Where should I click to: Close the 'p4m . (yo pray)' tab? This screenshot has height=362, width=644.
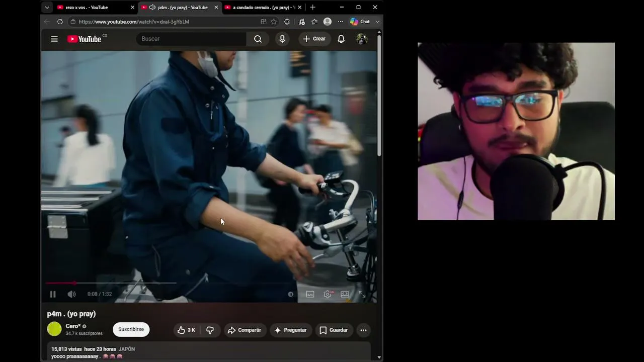point(216,8)
